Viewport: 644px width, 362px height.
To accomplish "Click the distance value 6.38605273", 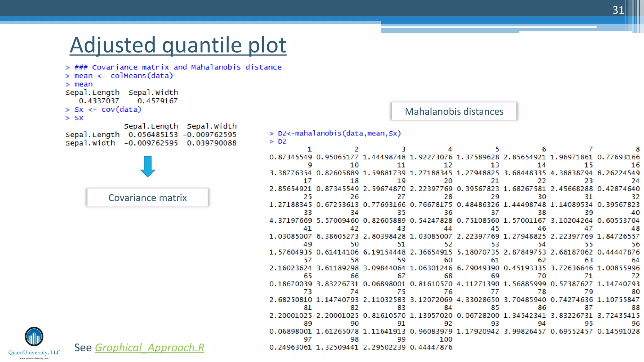I will point(337,236).
